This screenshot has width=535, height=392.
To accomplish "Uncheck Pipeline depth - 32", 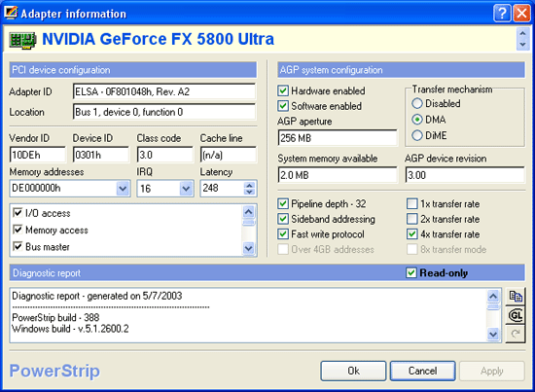I will pyautogui.click(x=283, y=204).
